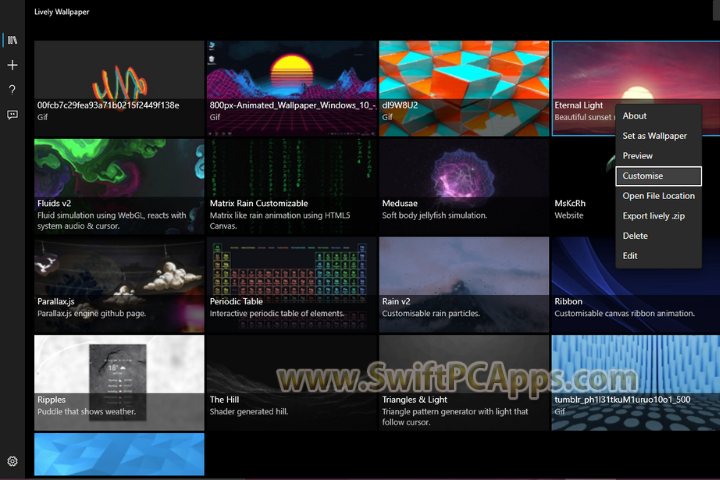The image size is (720, 480).
Task: Select the Periodic Table wallpaper tile
Action: tap(292, 285)
